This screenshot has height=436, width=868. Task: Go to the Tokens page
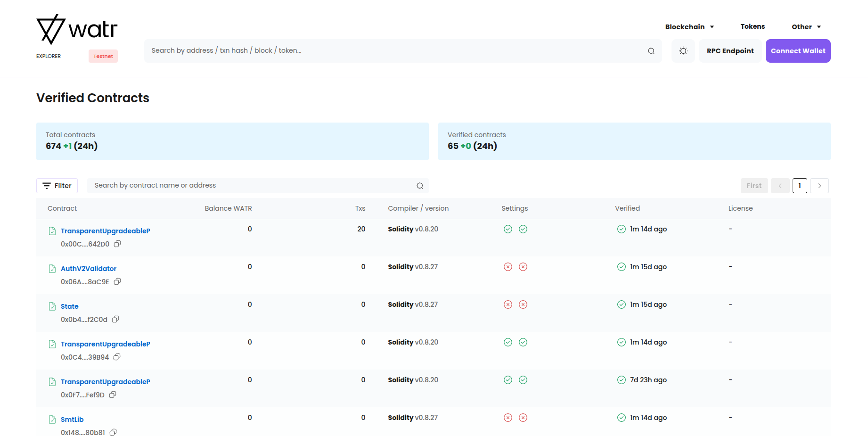tap(753, 26)
